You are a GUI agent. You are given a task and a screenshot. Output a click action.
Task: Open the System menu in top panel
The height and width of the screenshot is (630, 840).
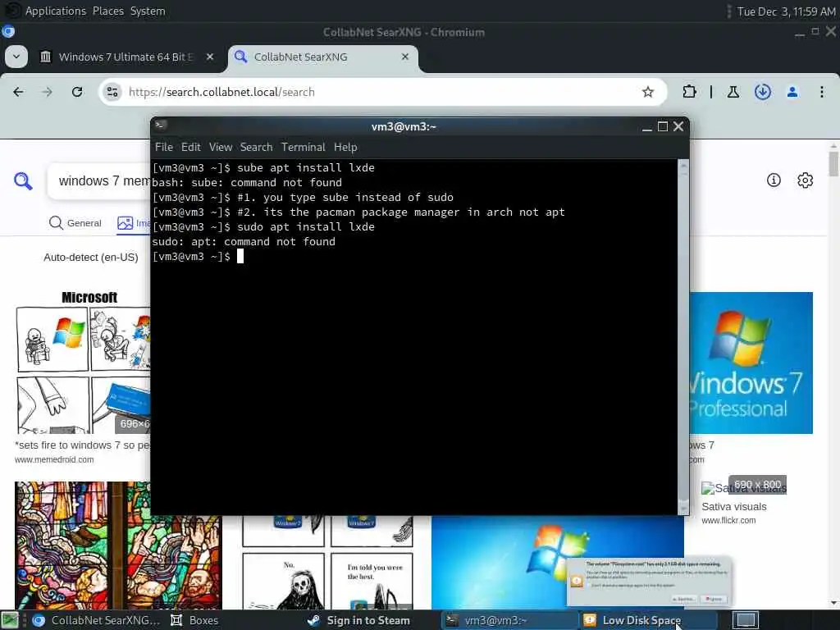click(x=148, y=11)
